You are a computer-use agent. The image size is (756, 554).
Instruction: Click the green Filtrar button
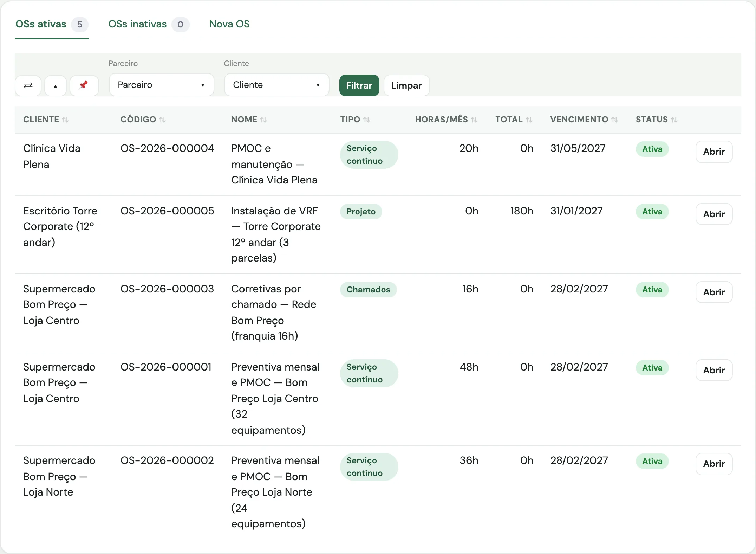(359, 85)
